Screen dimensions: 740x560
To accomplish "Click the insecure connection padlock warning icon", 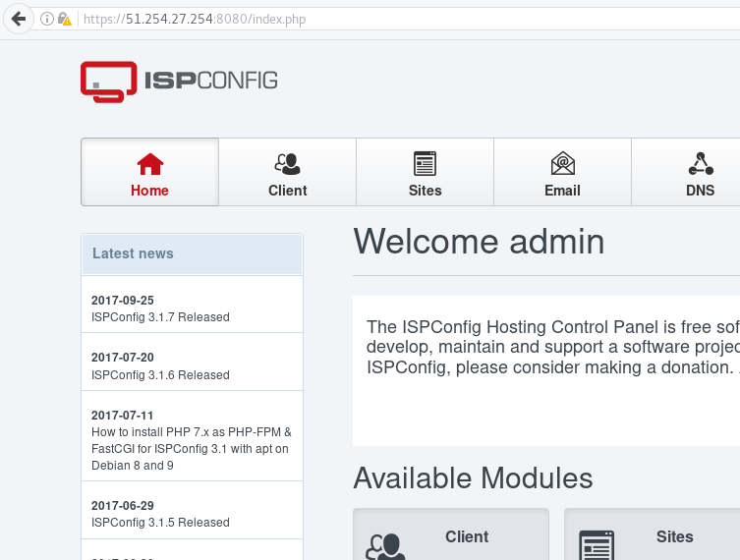I will click(64, 20).
